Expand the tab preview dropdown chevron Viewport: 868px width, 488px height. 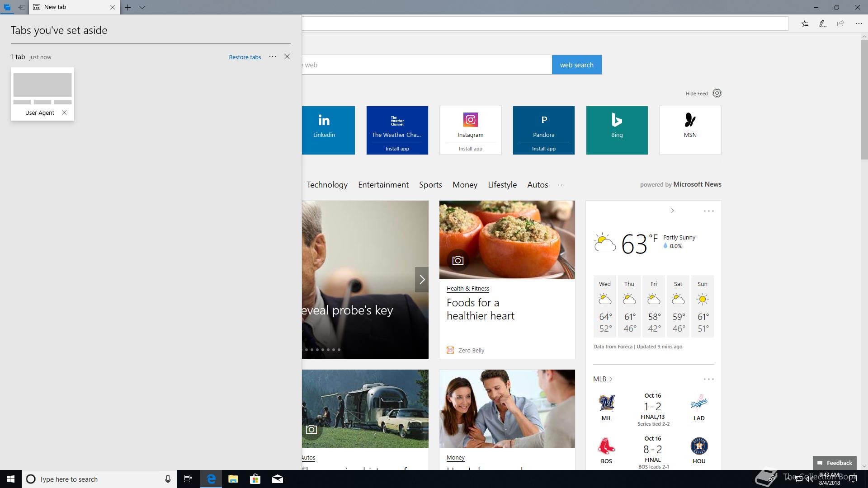point(142,7)
